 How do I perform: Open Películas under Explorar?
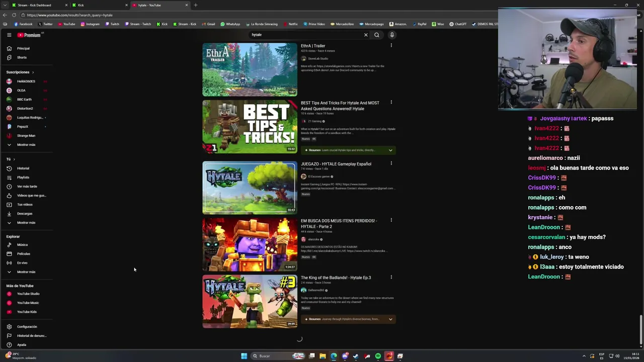(24, 254)
